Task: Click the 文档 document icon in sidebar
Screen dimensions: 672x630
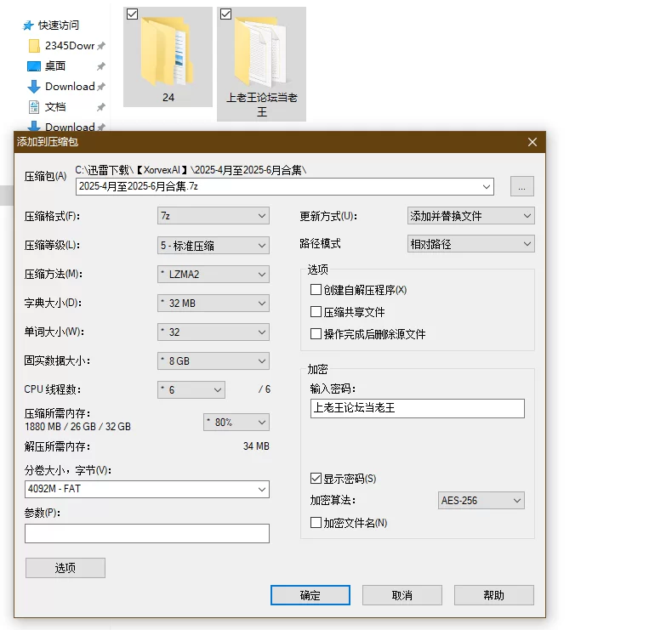Action: coord(34,107)
